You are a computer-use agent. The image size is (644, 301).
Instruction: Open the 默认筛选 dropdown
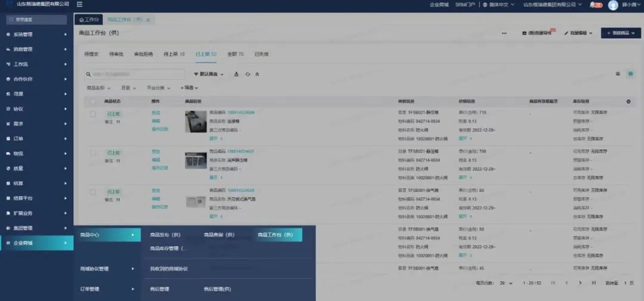209,75
